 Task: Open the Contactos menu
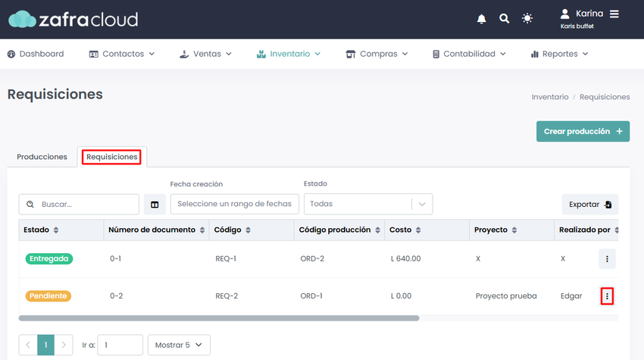122,54
